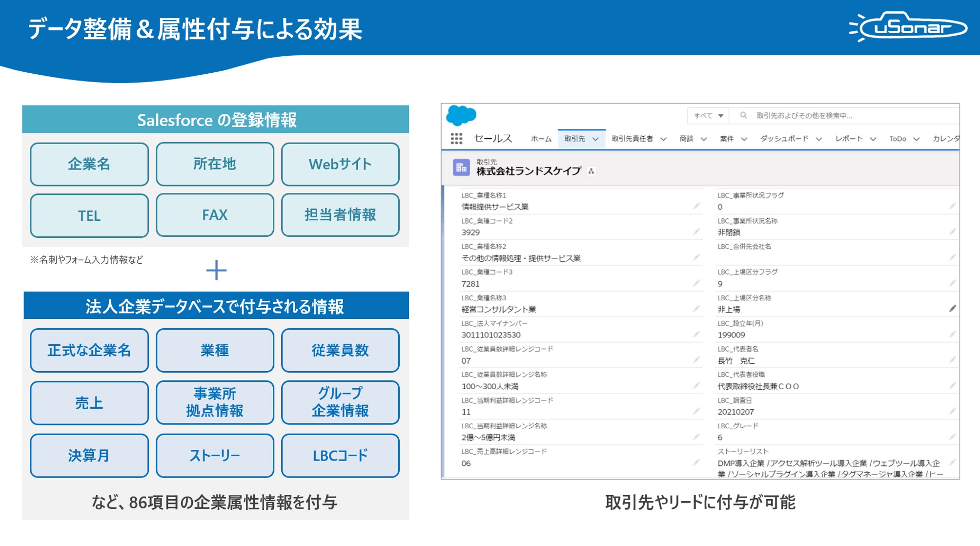Expand the 案件 tab chevron
Screen dimensions: 980x546
(x=744, y=139)
